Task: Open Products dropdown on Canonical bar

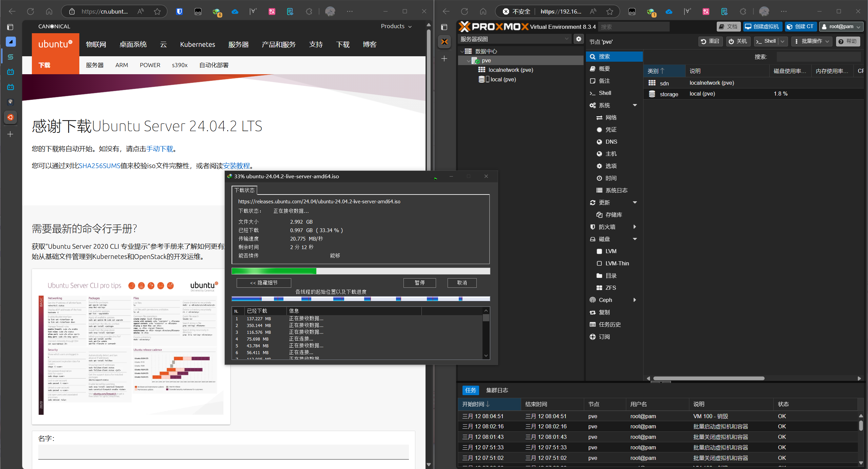Action: (x=396, y=26)
